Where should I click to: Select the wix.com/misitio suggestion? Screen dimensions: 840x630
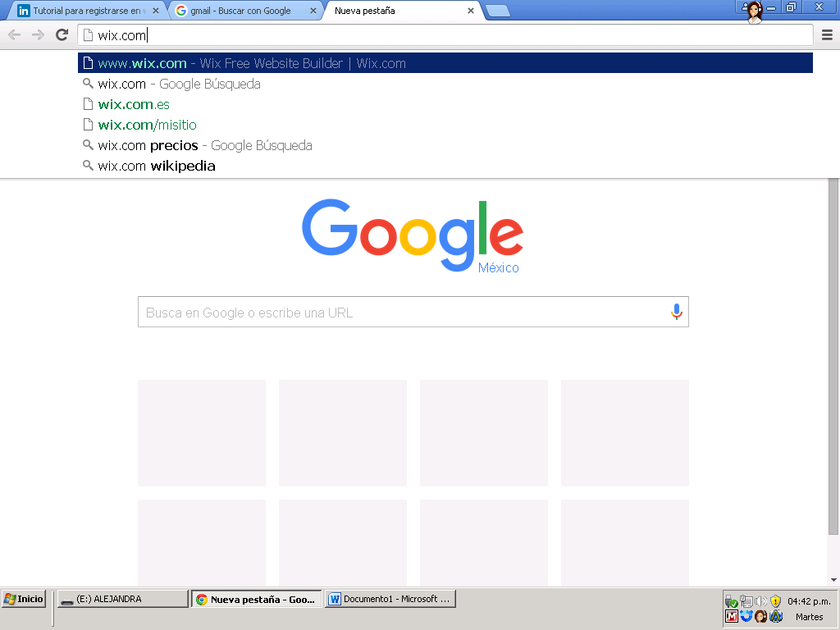pyautogui.click(x=147, y=125)
